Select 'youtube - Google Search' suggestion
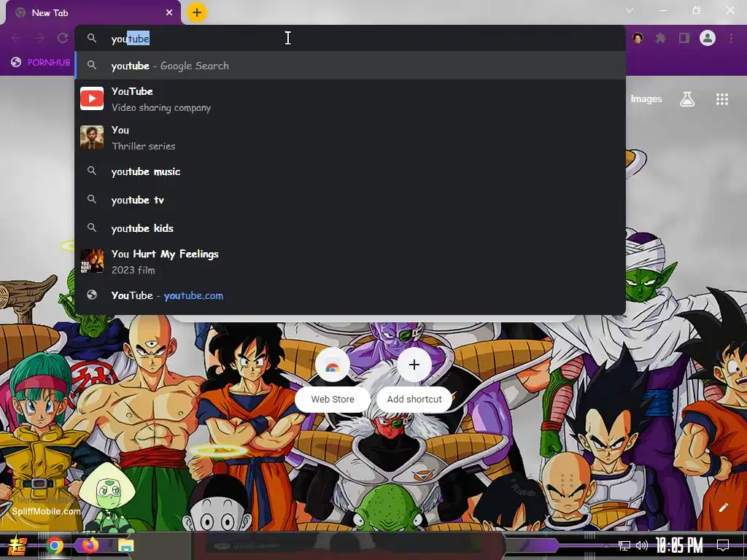This screenshot has height=560, width=747. click(350, 66)
